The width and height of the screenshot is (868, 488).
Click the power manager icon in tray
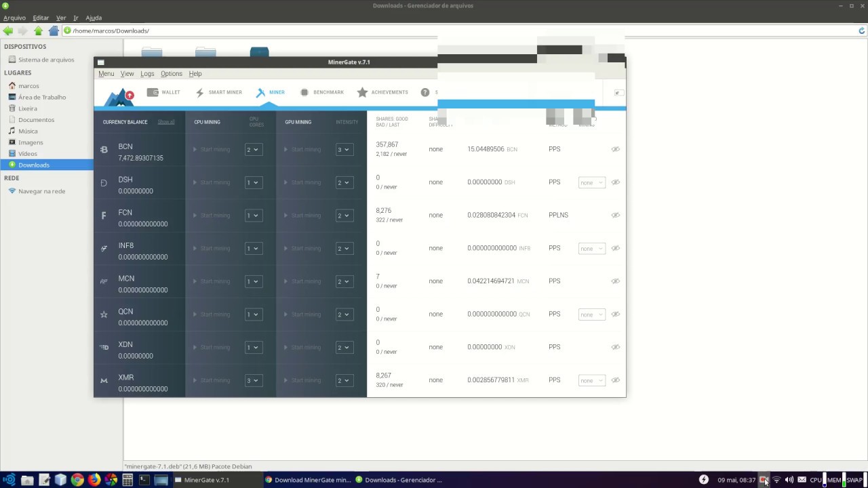[704, 480]
